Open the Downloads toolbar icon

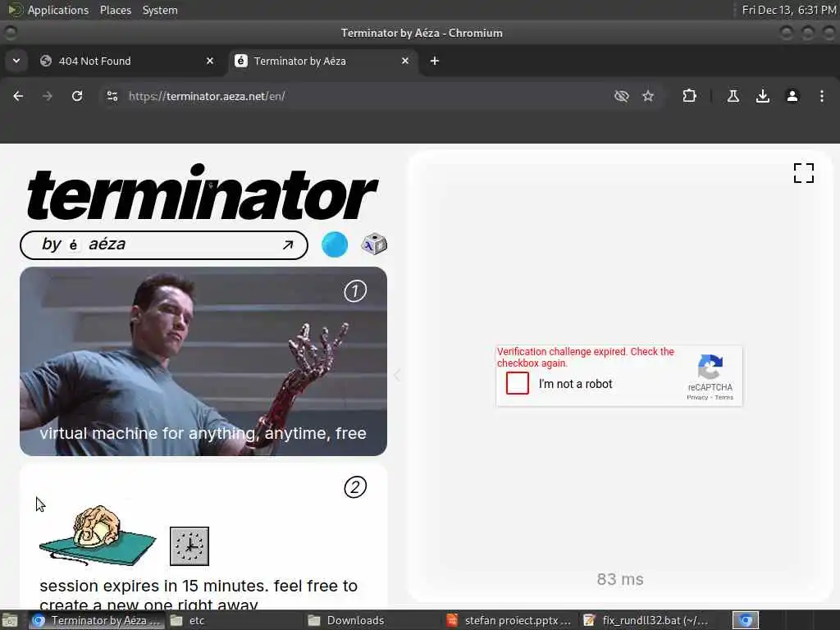click(x=763, y=96)
